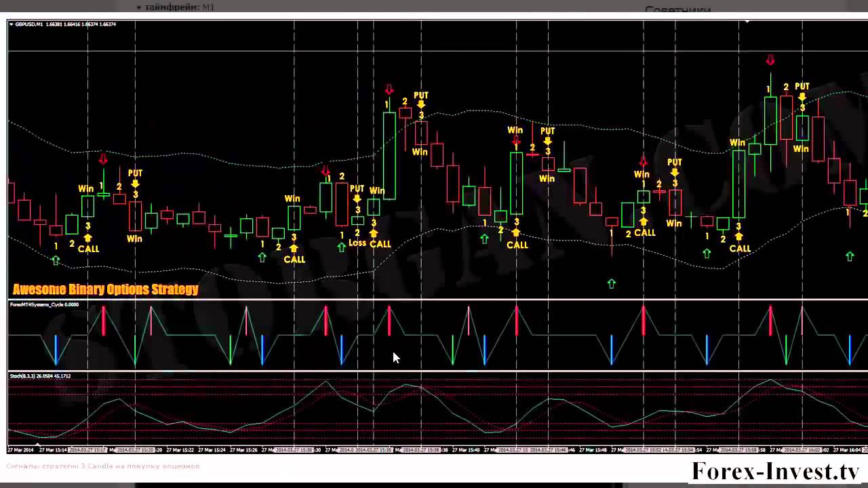
Task: Click the 'Советники' heading above the chart
Action: [677, 10]
